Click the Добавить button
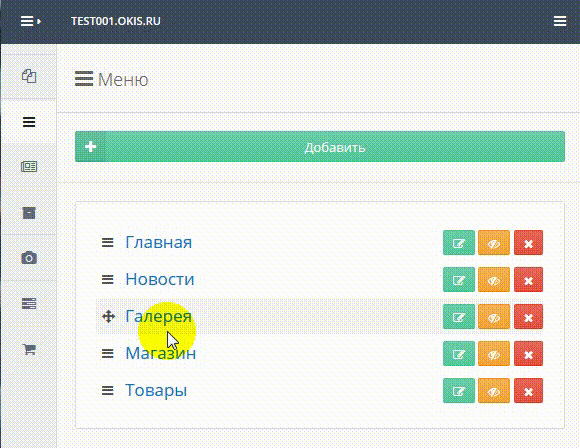Viewport: 580px width, 448px height. tap(320, 146)
